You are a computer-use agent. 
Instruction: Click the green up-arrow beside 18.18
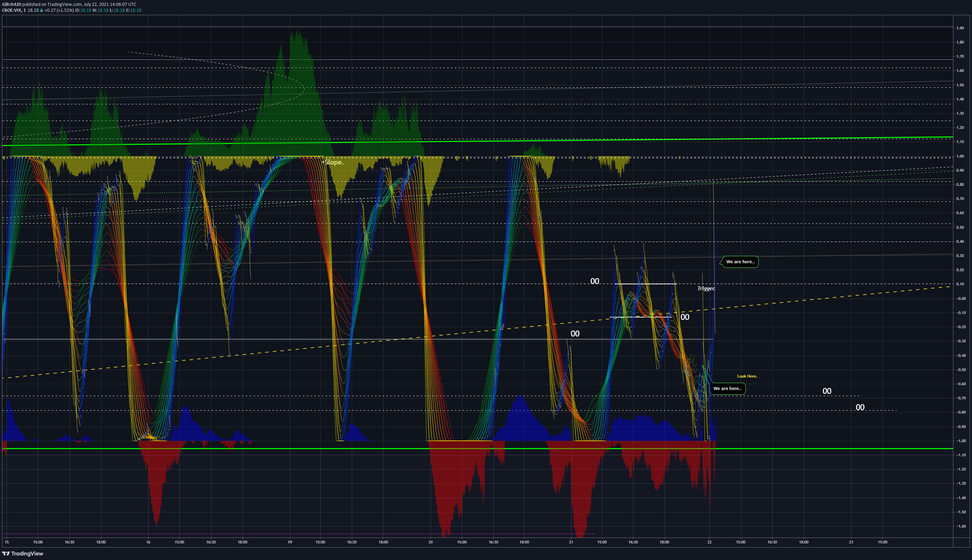click(x=41, y=10)
